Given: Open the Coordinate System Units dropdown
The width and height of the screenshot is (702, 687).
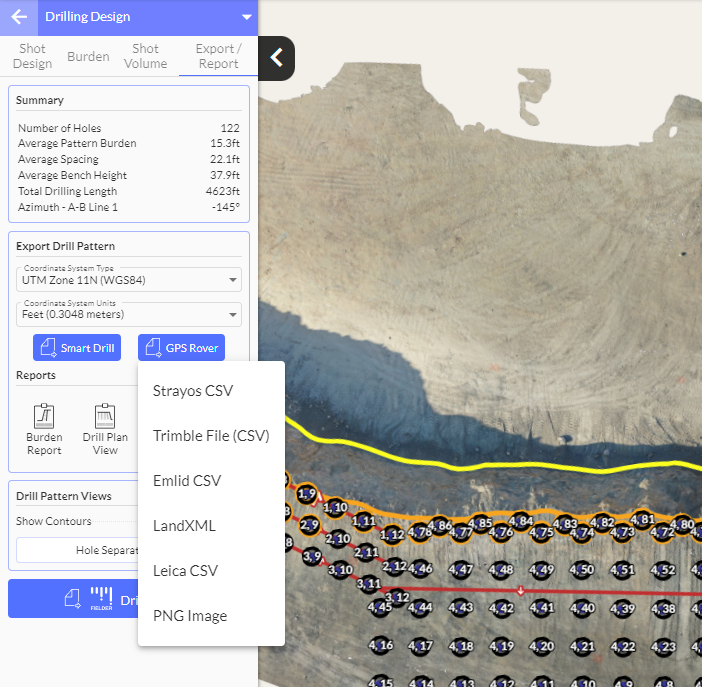Looking at the screenshot, I should [x=129, y=314].
